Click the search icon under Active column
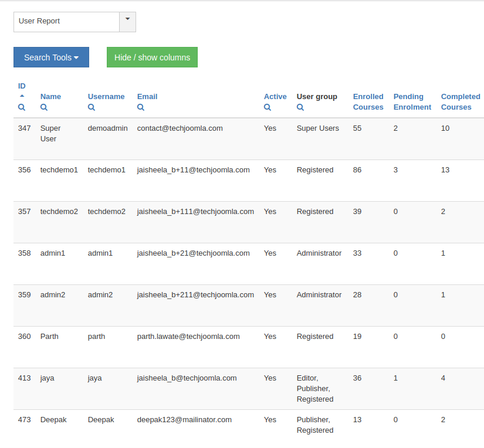484x448 pixels. point(268,108)
